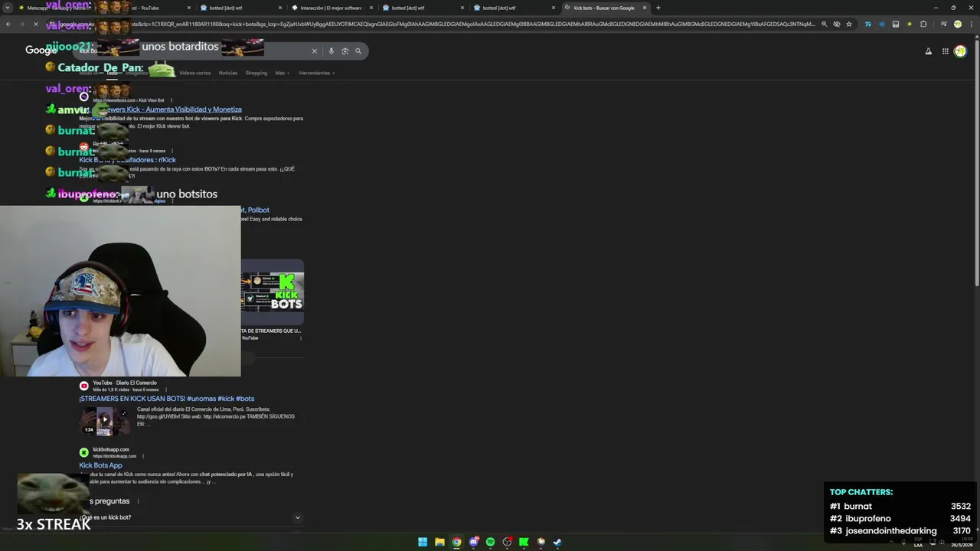Open Google Chrome from the taskbar
This screenshot has height=551, width=980.
coord(456,542)
